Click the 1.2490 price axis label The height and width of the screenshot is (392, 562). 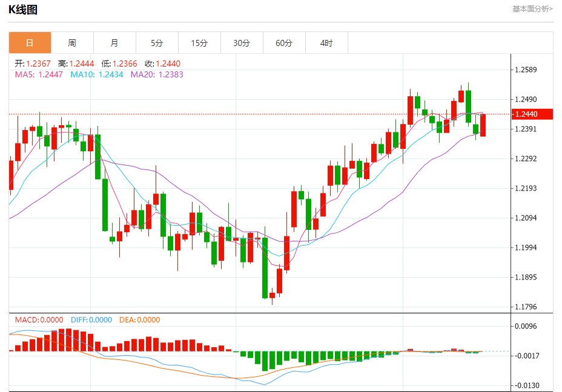tap(526, 100)
